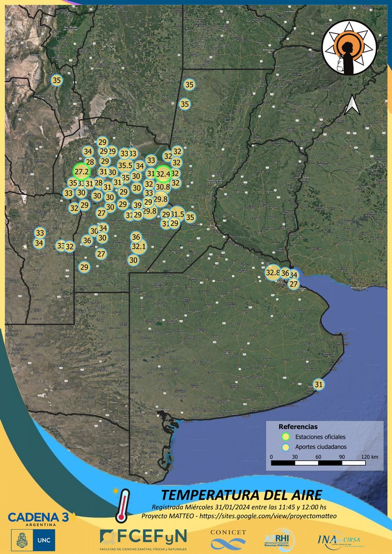
Task: Select the 32.4 official station marker
Action: (x=163, y=174)
